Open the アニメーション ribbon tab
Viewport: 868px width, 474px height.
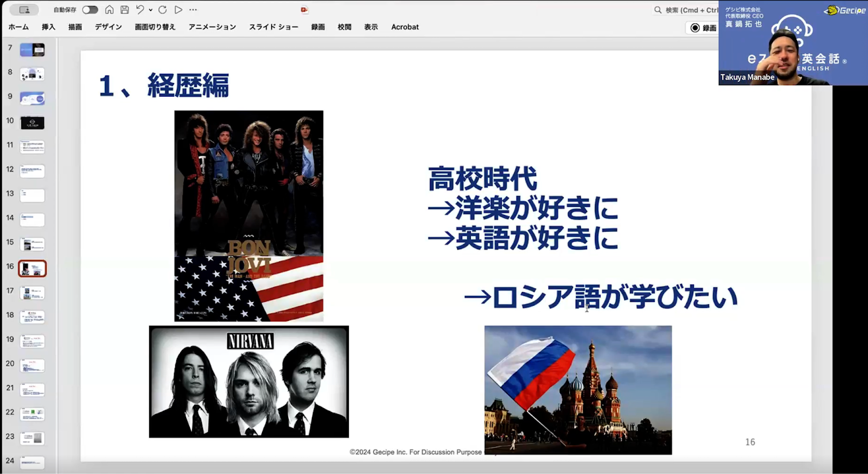coord(212,27)
